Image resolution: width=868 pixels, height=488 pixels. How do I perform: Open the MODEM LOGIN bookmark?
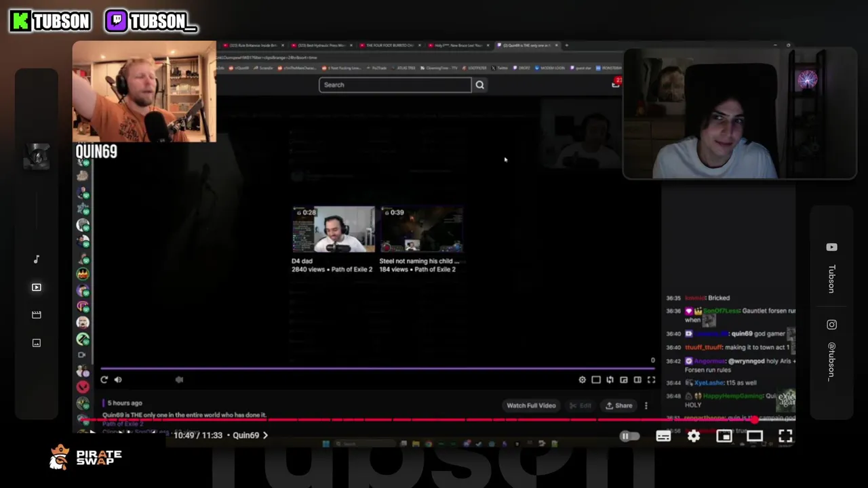(x=551, y=68)
